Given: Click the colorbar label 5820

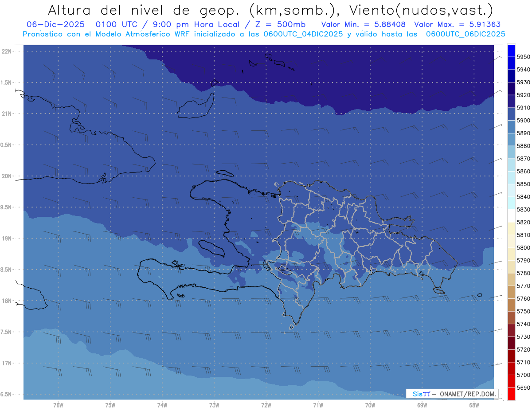Looking at the screenshot, I should [524, 222].
